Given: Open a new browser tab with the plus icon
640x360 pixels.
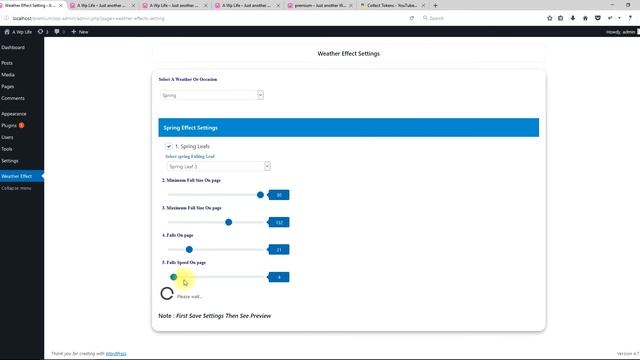Looking at the screenshot, I should [x=435, y=5].
